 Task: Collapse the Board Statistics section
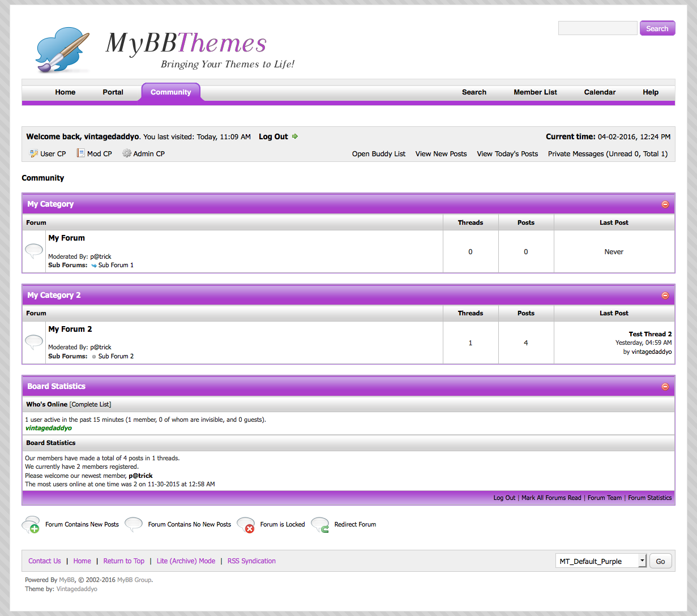665,387
